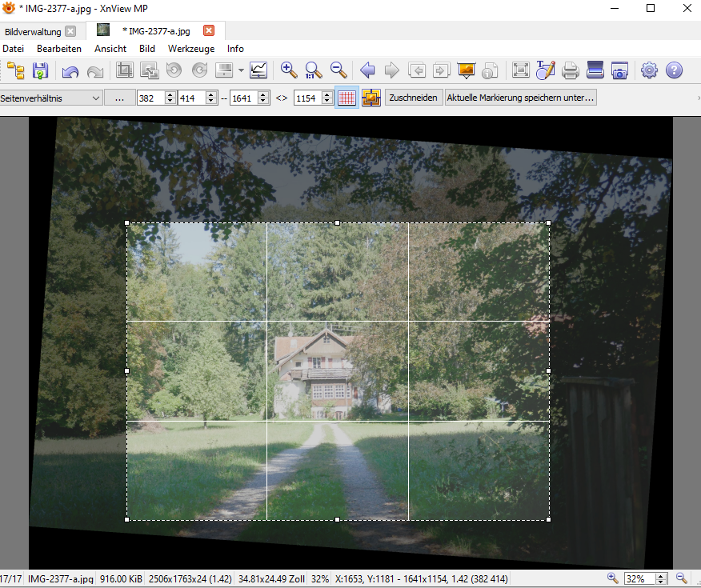
Task: Click status bar text '2506x1763x24 (1.42)'
Action: click(x=190, y=579)
